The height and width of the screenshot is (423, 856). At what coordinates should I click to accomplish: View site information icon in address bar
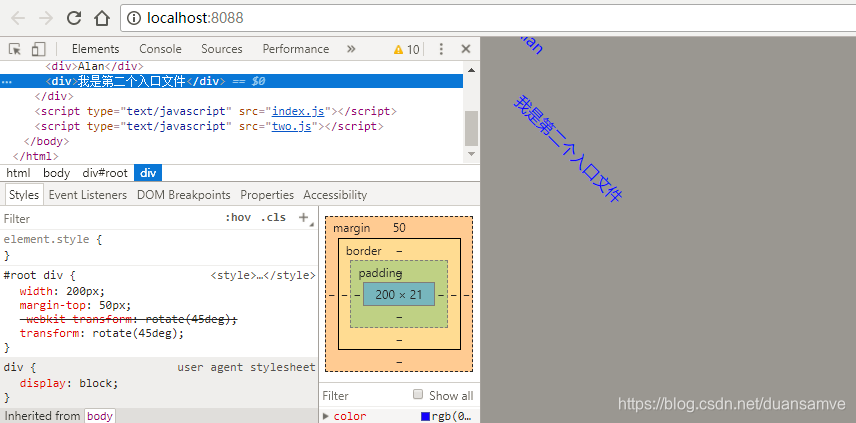pyautogui.click(x=134, y=18)
